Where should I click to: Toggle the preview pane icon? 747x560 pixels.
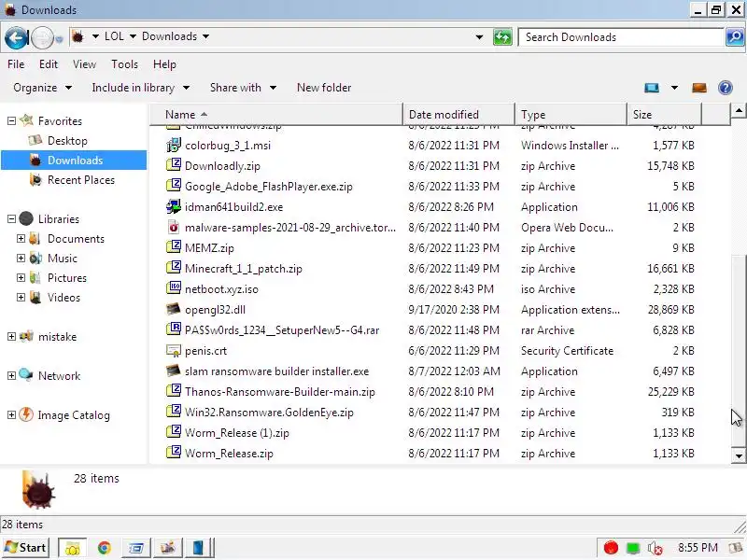tap(699, 88)
